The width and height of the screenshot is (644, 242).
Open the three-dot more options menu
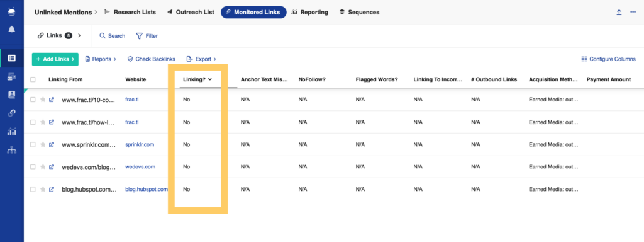point(633,13)
